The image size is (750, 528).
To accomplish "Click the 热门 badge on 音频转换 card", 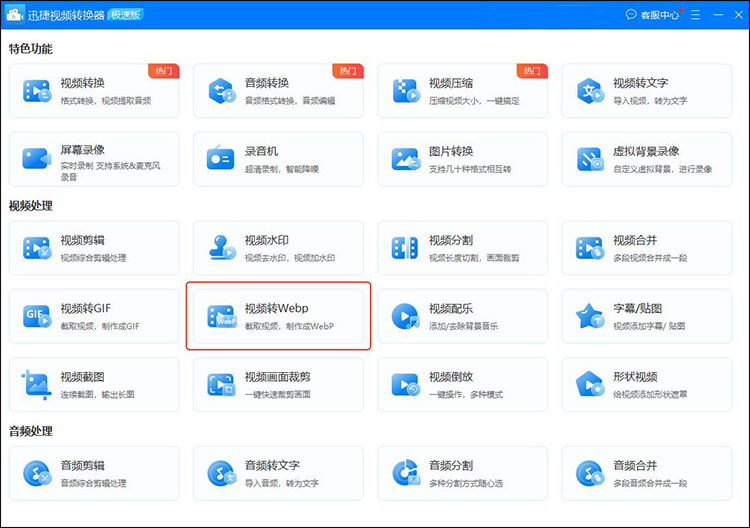I will 348,71.
